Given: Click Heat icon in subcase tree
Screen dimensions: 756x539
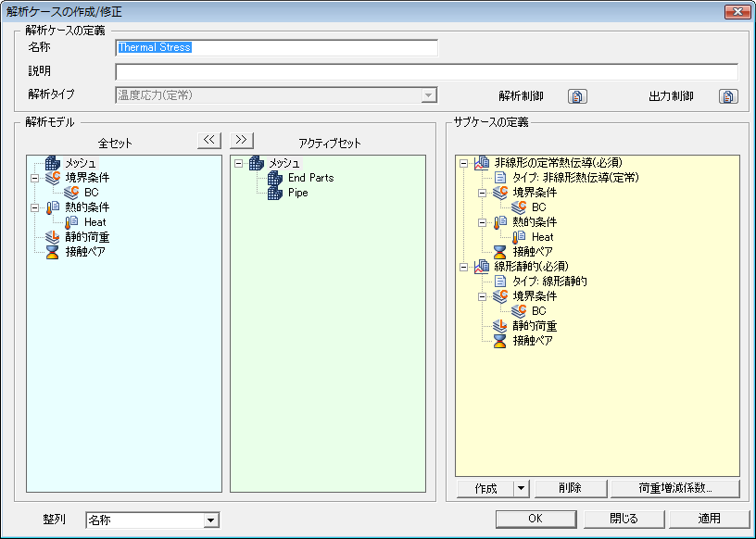Looking at the screenshot, I should pos(519,237).
